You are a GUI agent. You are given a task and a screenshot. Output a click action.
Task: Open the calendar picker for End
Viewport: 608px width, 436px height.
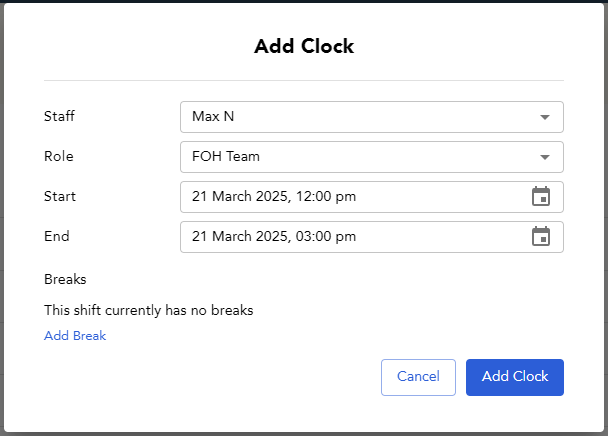541,236
